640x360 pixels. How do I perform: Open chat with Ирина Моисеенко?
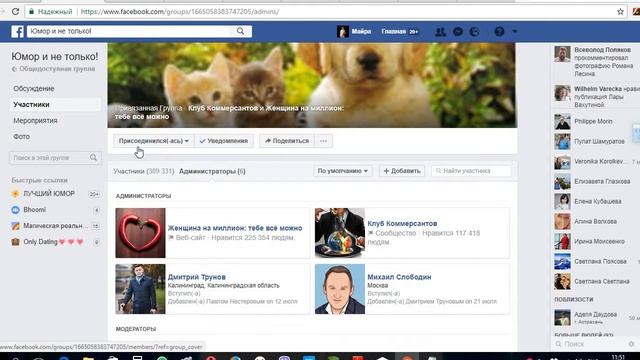click(596, 241)
